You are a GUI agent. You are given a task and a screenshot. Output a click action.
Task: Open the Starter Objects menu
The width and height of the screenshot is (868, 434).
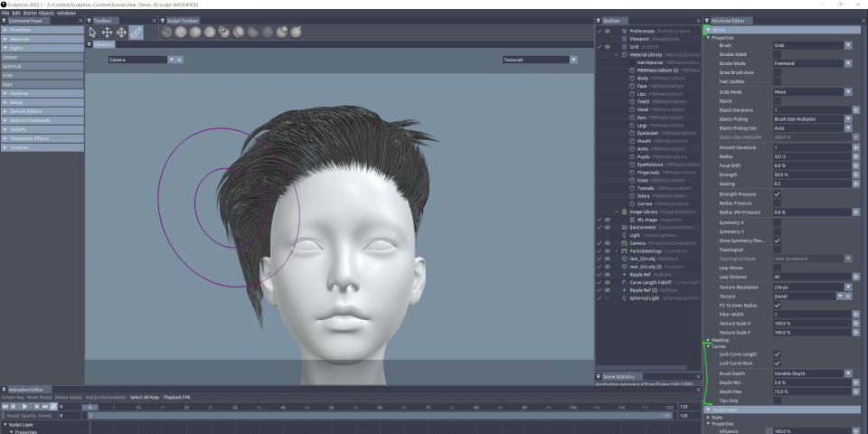point(38,13)
